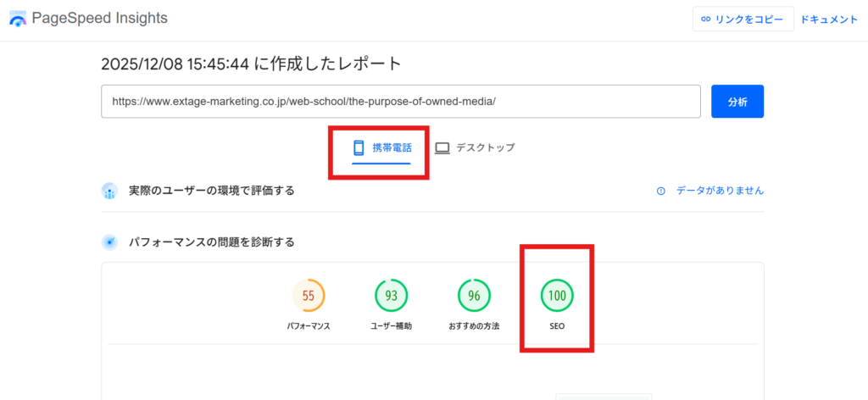
Task: Select the 100 SEO score gauge
Action: point(558,296)
